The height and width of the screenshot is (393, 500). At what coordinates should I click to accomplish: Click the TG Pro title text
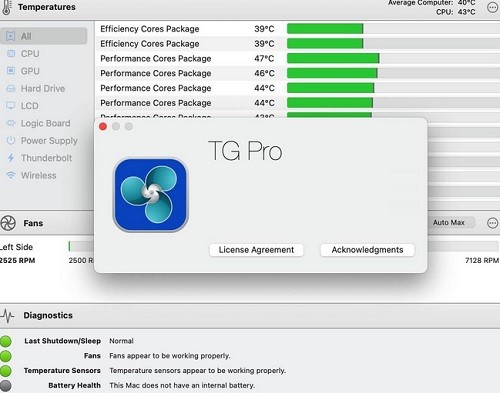click(x=245, y=151)
